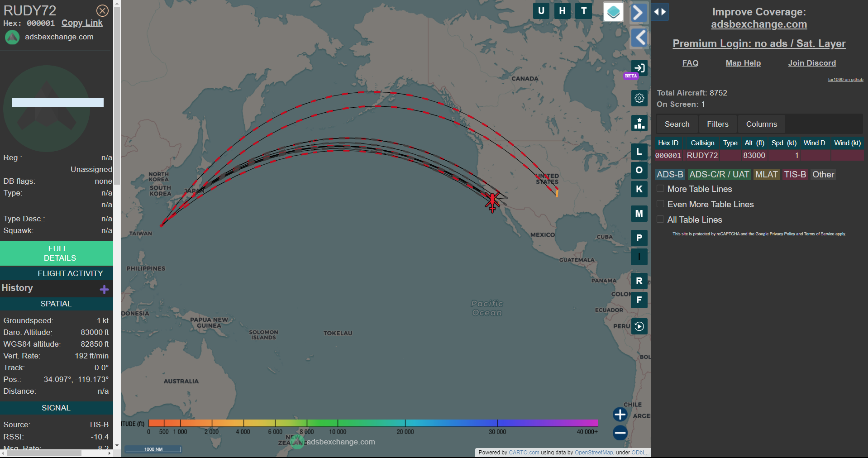Click Copy Link for RUDY72
Image resolution: width=868 pixels, height=458 pixels.
pyautogui.click(x=82, y=23)
